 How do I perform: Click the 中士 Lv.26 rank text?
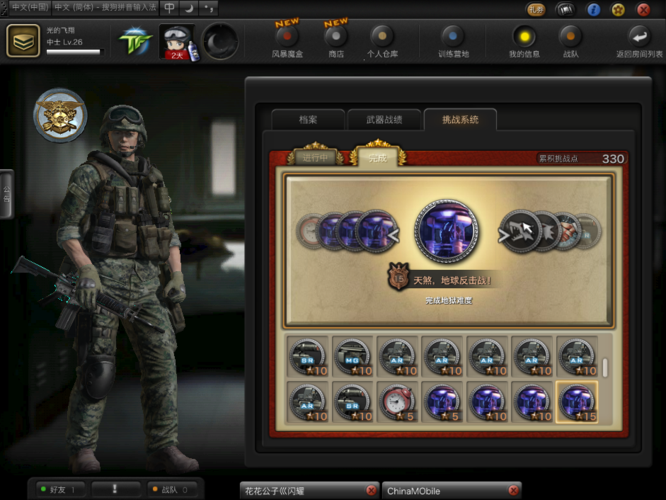coord(64,42)
